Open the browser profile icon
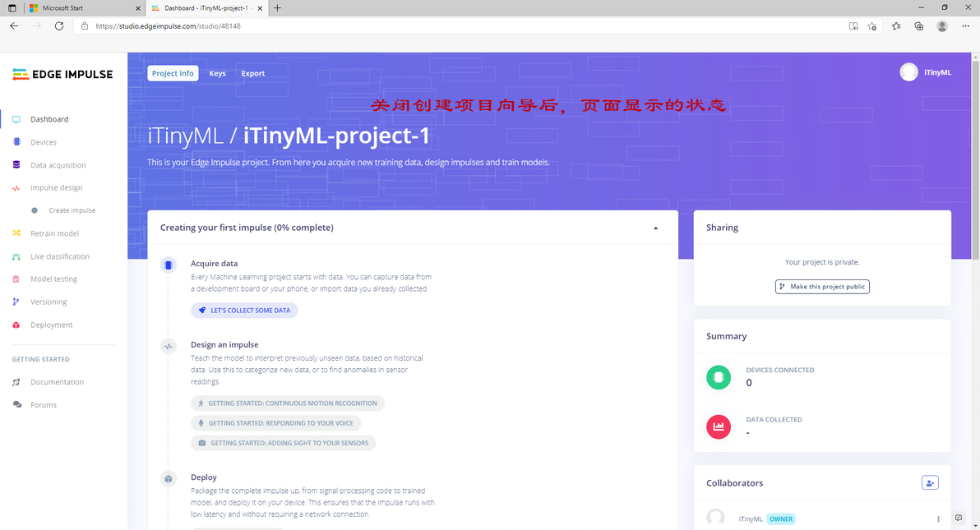This screenshot has width=980, height=530. 942,26
